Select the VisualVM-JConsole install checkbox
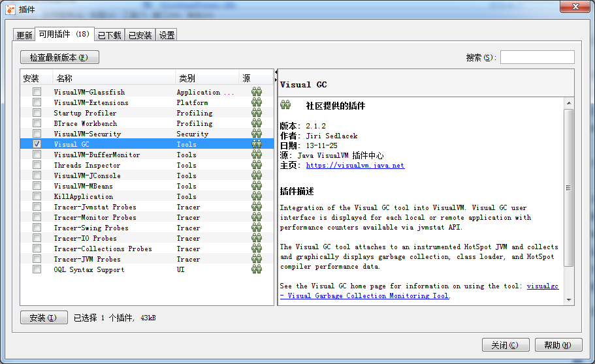This screenshot has height=364, width=595. pyautogui.click(x=37, y=175)
